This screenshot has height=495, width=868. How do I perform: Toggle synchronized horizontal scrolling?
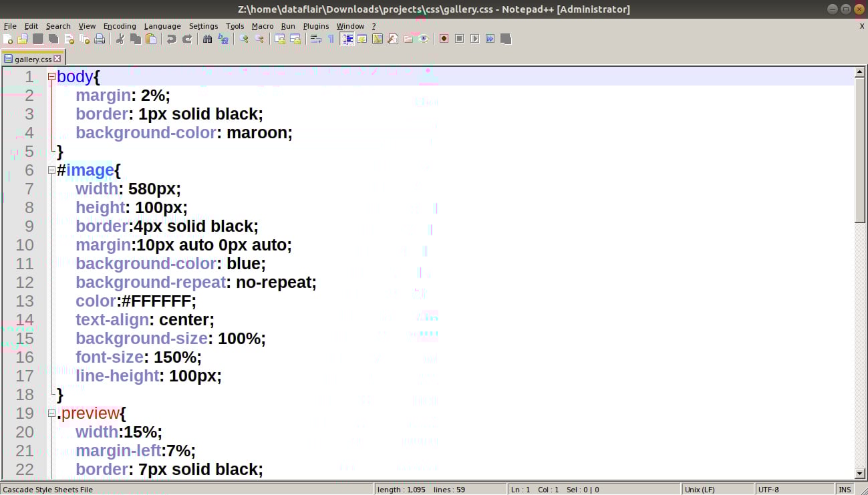click(295, 39)
